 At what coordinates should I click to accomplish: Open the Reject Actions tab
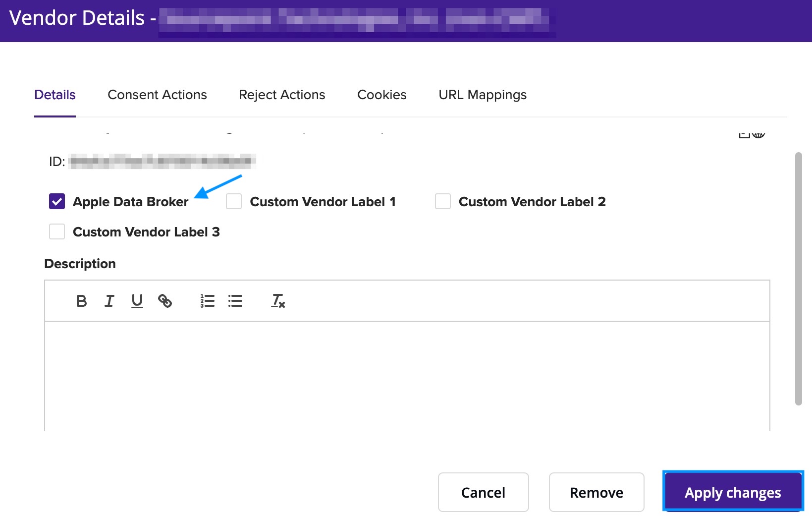tap(282, 95)
